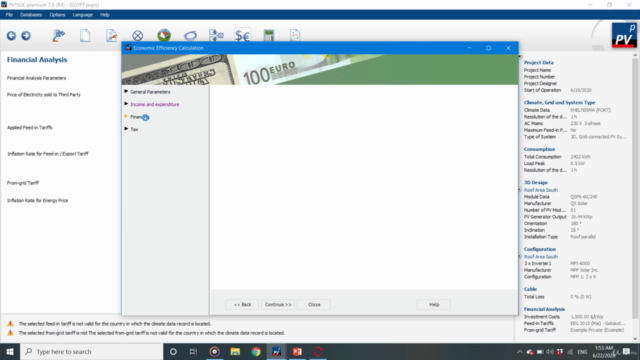Expand the Tax section arrow
The width and height of the screenshot is (640, 360).
126,129
